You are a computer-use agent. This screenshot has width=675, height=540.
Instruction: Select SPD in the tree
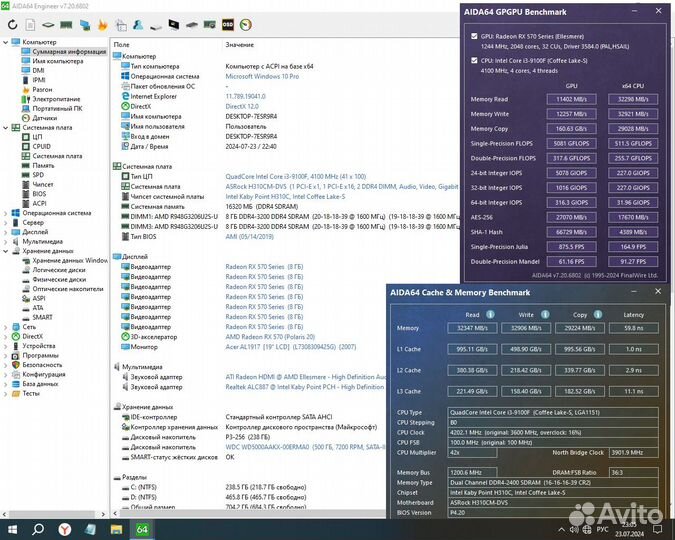click(38, 175)
